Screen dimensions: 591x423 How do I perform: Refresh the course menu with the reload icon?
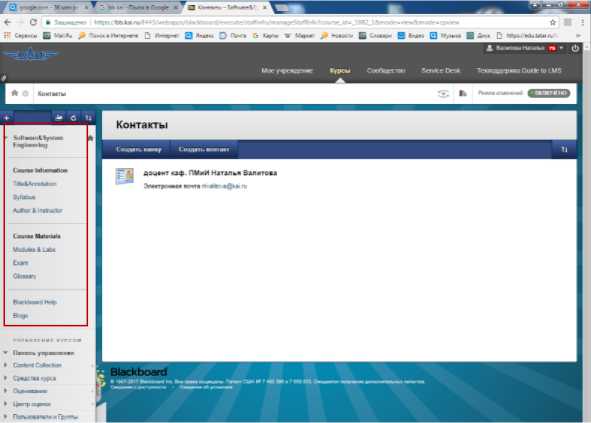[73, 118]
